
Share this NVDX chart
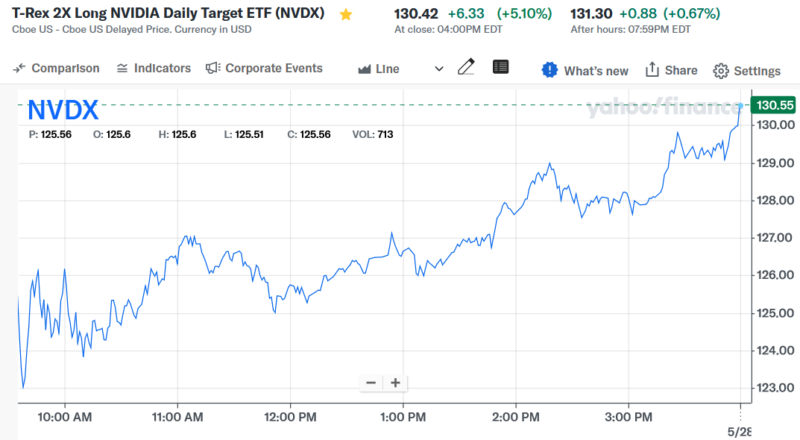pyautogui.click(x=671, y=70)
